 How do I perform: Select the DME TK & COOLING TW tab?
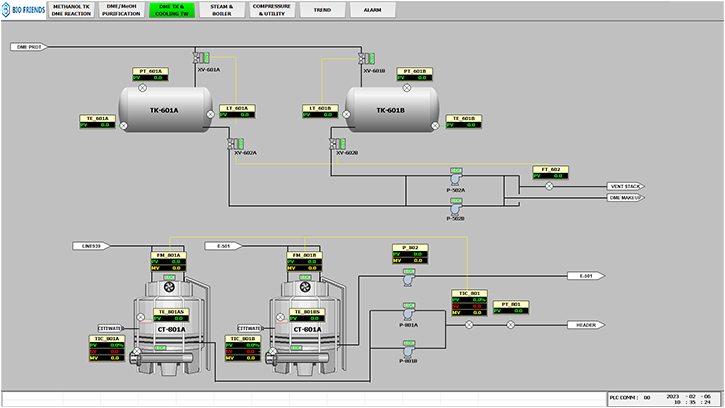point(172,10)
